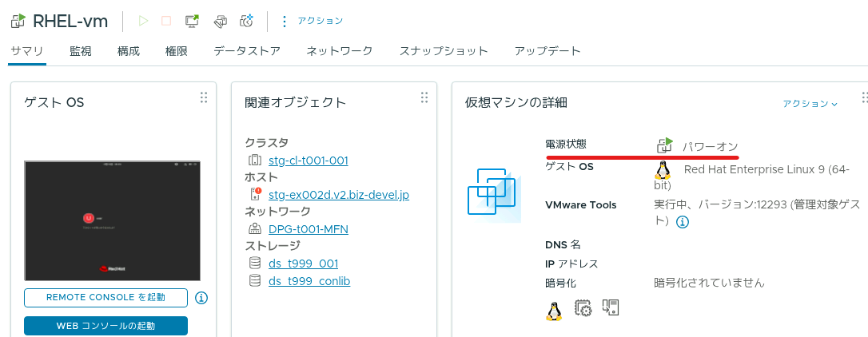Click drag handle dots on 関連オブジェクト card
Viewport: 868px width, 337px height.
tap(424, 97)
